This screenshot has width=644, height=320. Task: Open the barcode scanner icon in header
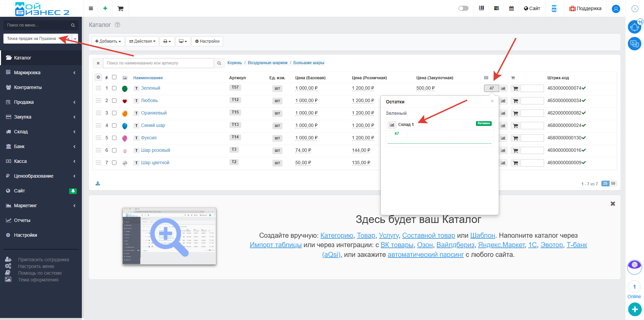(481, 8)
